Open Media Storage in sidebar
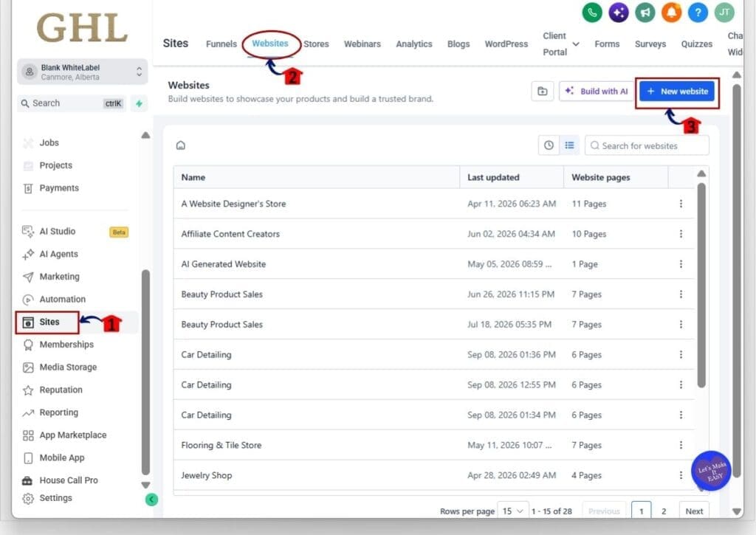The image size is (756, 535). tap(68, 367)
